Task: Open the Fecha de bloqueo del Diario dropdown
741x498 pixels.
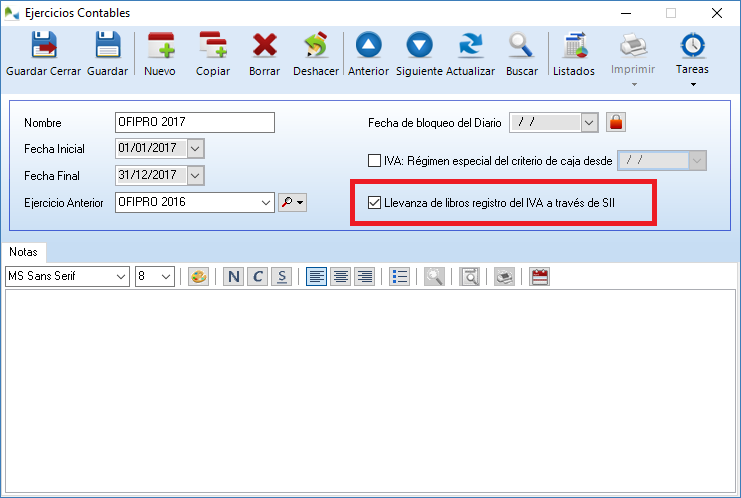Action: [x=589, y=122]
